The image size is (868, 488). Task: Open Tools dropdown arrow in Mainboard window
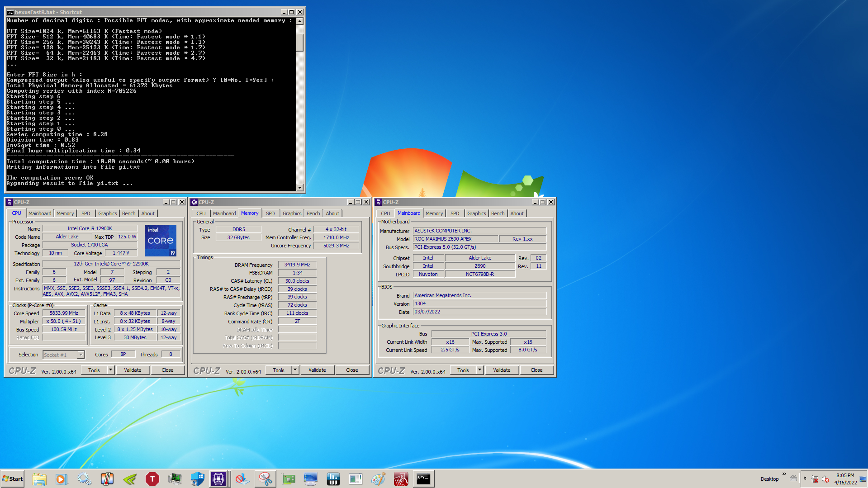(x=479, y=370)
